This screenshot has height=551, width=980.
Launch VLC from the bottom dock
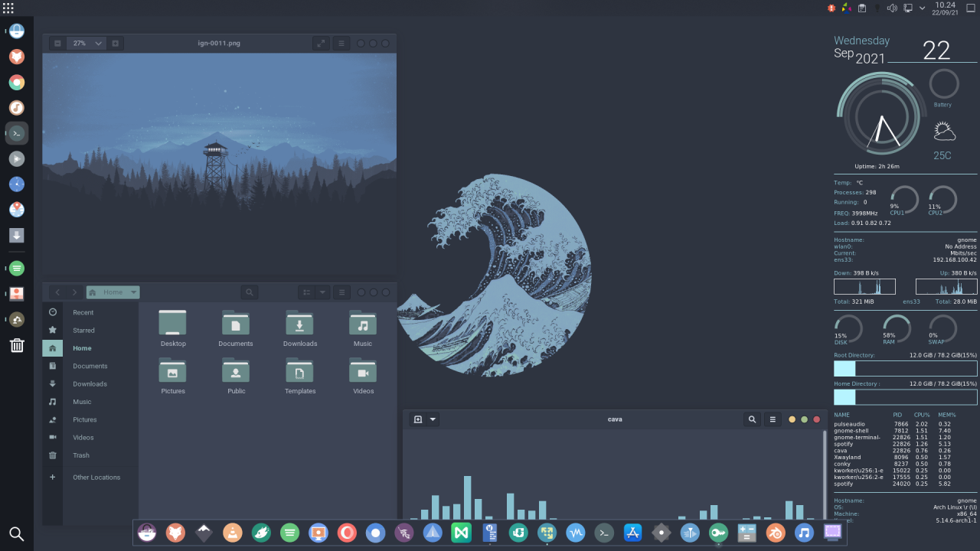(233, 532)
